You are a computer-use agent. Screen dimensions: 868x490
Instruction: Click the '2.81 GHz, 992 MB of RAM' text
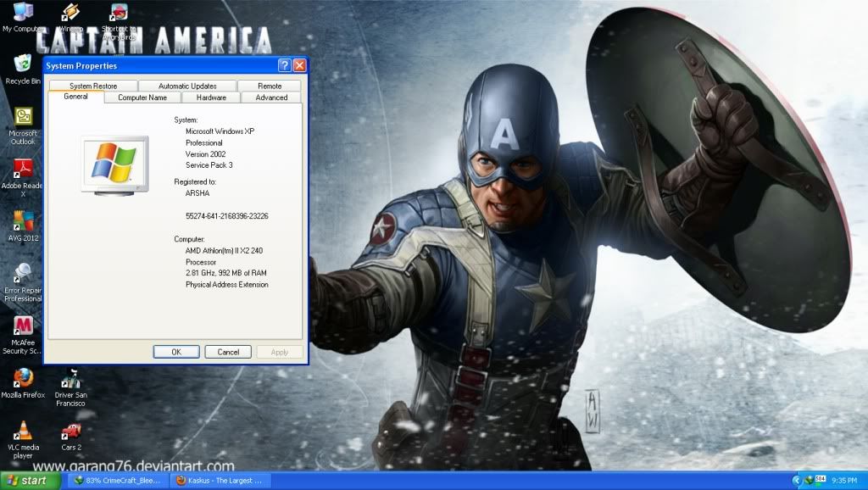pos(225,273)
